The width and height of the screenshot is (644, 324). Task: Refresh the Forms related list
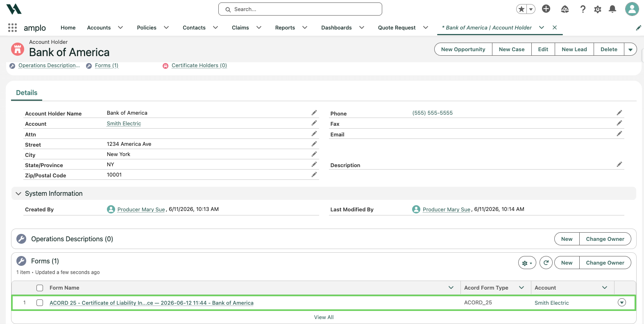click(546, 263)
